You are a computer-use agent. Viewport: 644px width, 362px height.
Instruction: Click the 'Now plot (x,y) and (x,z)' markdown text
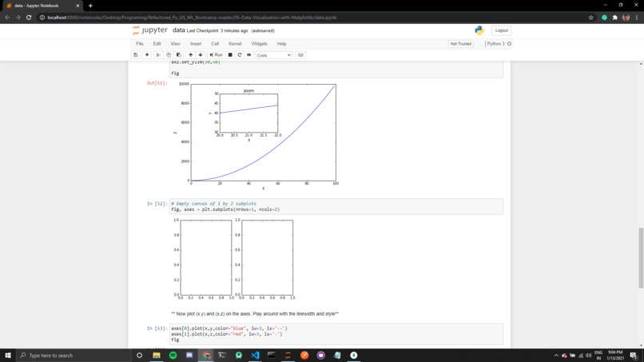[x=255, y=314]
